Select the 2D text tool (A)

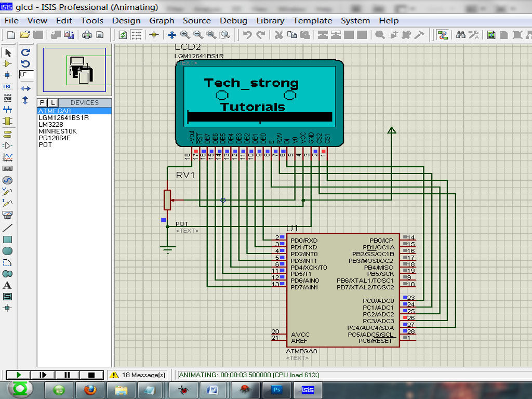coord(7,285)
